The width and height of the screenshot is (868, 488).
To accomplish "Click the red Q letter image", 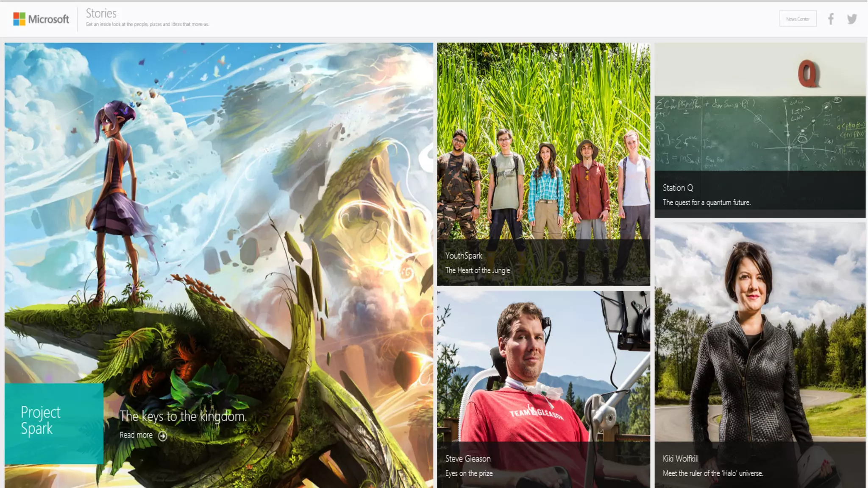I will [x=808, y=73].
